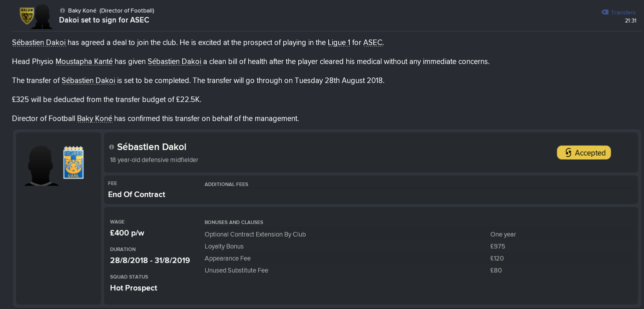Click the Accepted status button

coord(584,153)
